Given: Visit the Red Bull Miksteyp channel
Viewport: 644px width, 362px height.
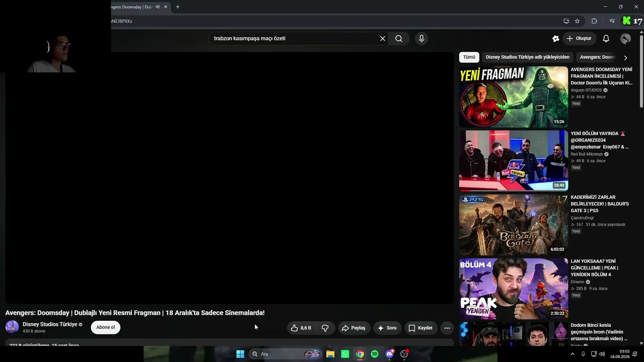Looking at the screenshot, I should coord(587,154).
